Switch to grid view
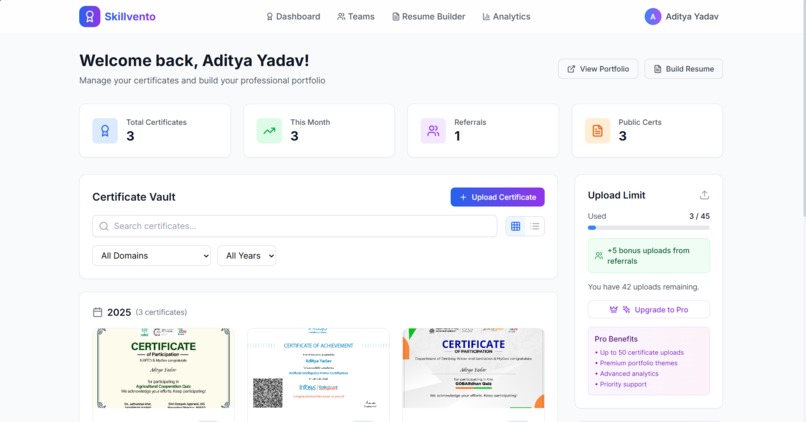The image size is (806, 422). [516, 226]
